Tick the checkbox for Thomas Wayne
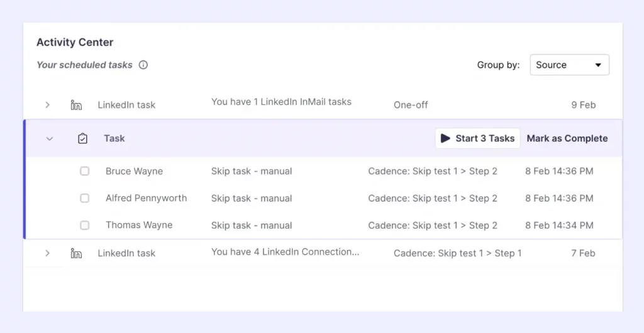The width and height of the screenshot is (644, 333). tap(85, 225)
